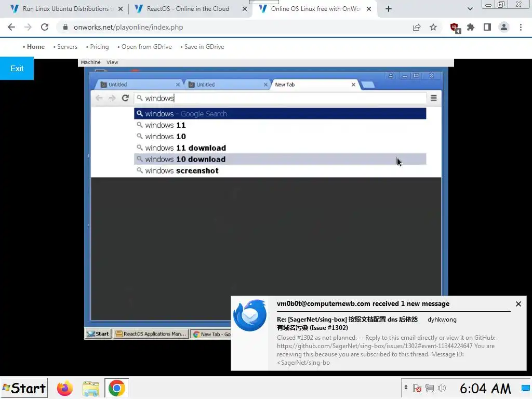
Task: Dismiss the Thunderbird new message notification
Action: pos(518,304)
